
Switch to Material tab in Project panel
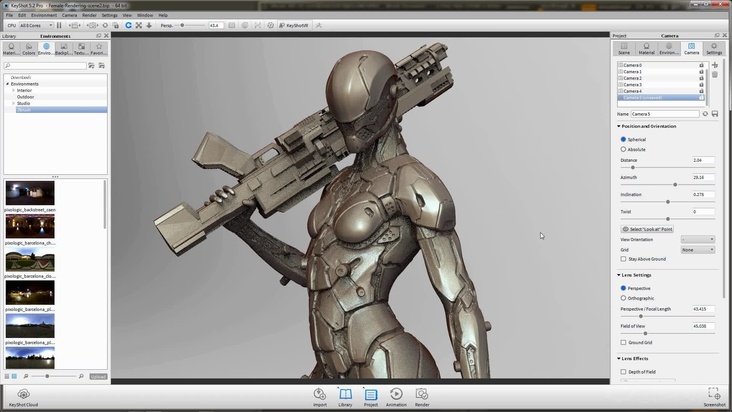[x=647, y=49]
